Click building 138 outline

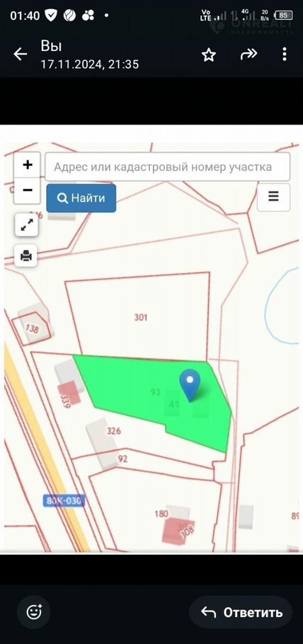point(32,327)
